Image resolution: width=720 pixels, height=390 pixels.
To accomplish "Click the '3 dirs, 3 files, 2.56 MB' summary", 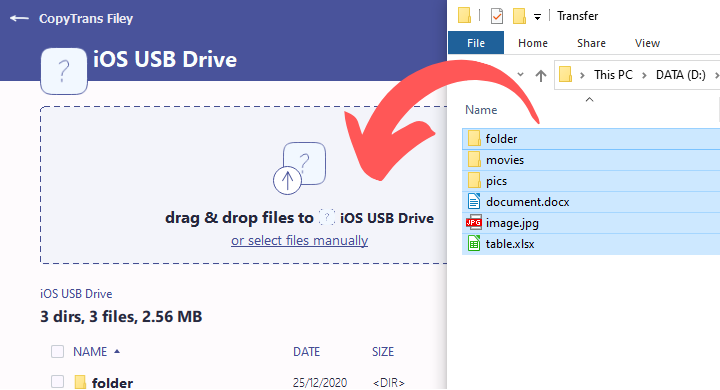I will (121, 317).
